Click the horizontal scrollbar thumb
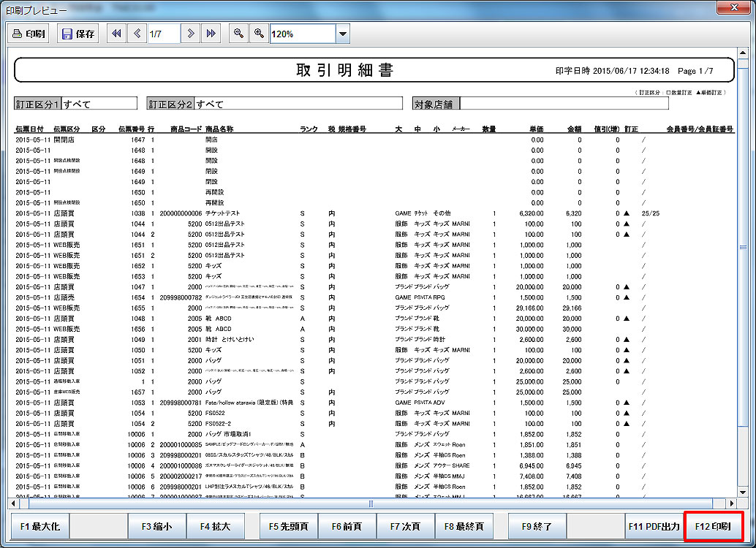This screenshot has width=756, height=548. (x=371, y=503)
